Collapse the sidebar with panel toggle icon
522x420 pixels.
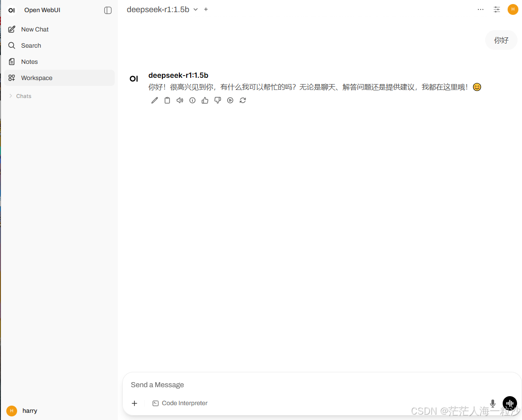108,10
